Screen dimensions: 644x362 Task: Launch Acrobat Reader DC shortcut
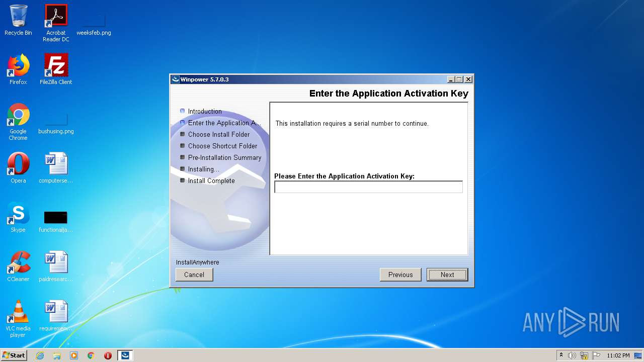pyautogui.click(x=56, y=23)
